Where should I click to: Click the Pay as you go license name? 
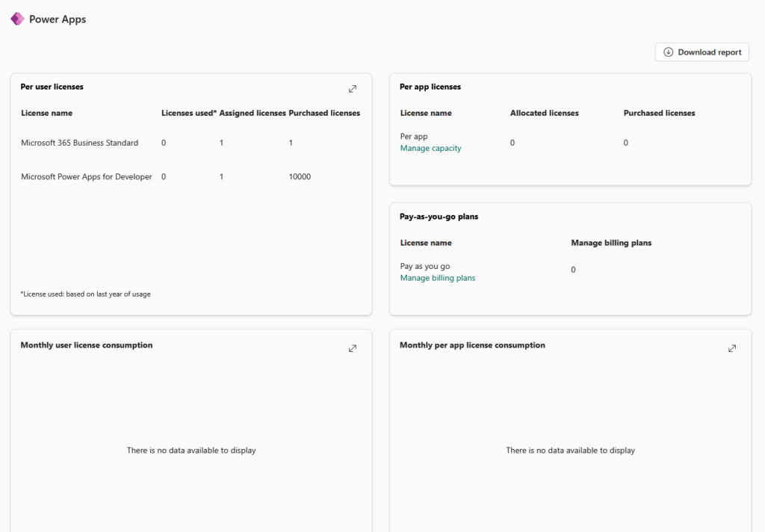click(x=425, y=267)
